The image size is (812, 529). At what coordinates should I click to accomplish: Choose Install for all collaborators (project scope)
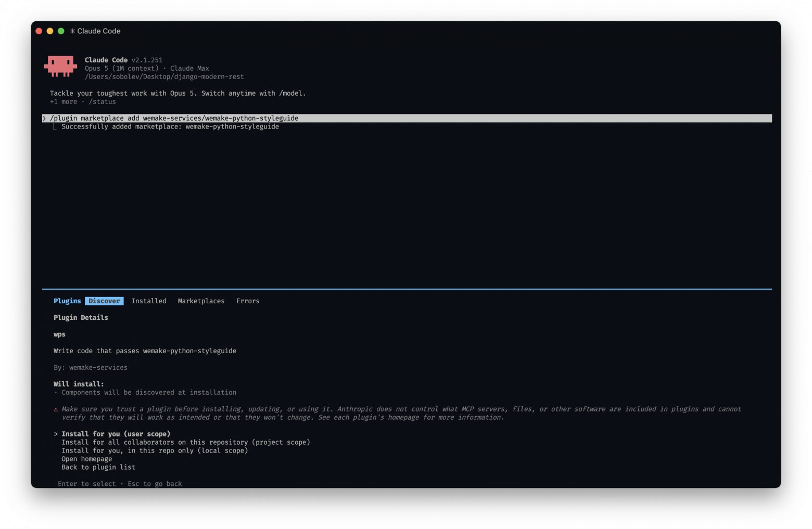point(186,442)
